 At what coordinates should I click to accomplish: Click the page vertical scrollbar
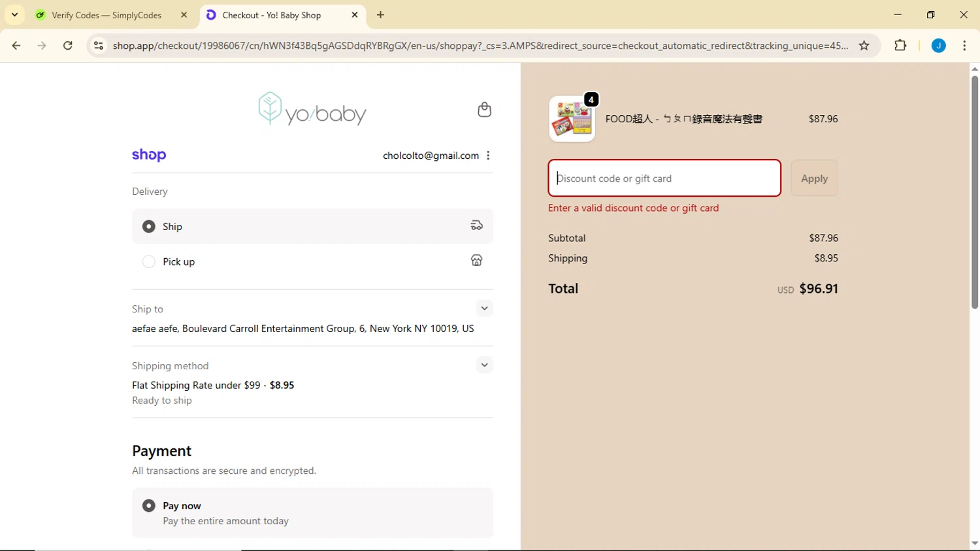click(974, 192)
